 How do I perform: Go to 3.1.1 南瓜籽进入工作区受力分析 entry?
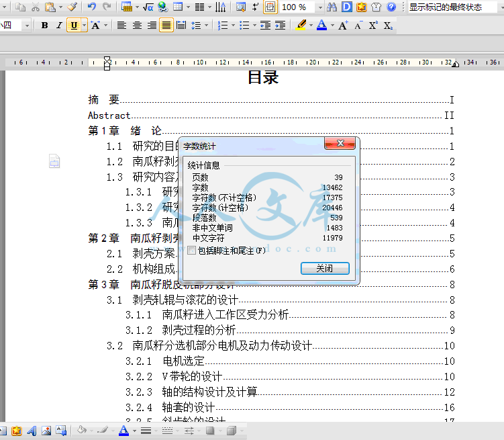290,314
